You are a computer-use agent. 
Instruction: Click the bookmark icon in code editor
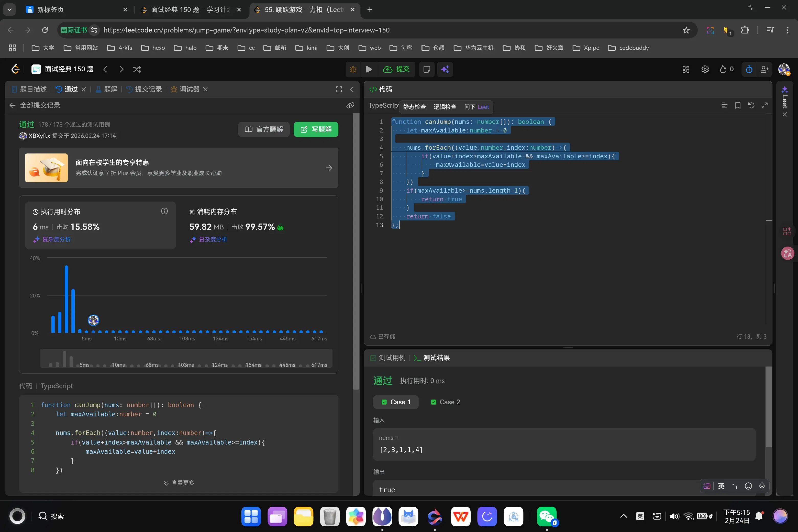[x=738, y=106]
